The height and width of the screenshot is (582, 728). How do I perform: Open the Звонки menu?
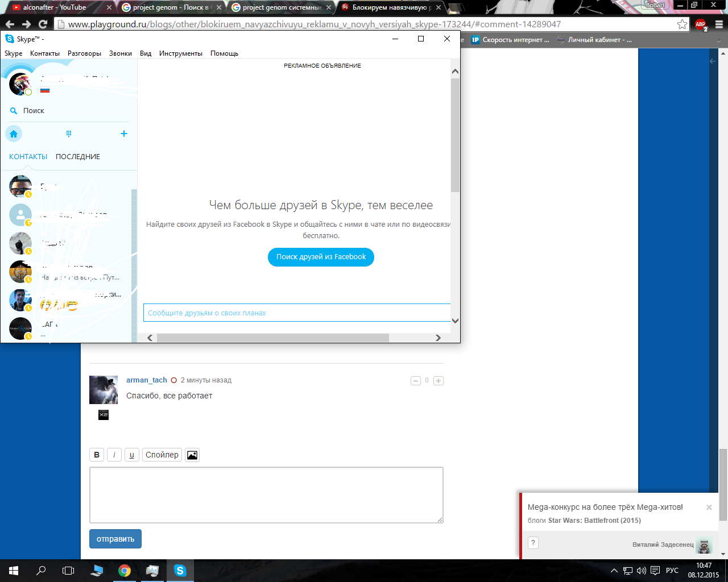121,53
